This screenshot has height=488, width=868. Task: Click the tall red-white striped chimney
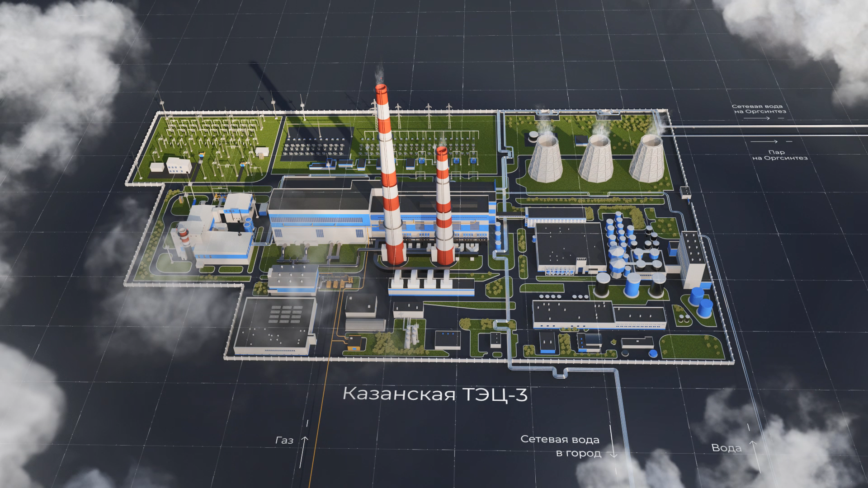click(389, 174)
